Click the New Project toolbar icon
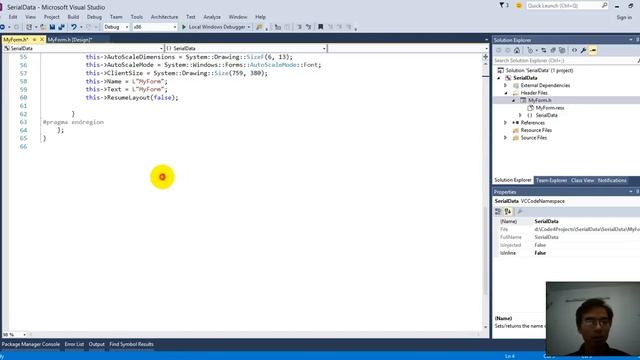Image resolution: width=640 pixels, height=360 pixels. pos(29,27)
